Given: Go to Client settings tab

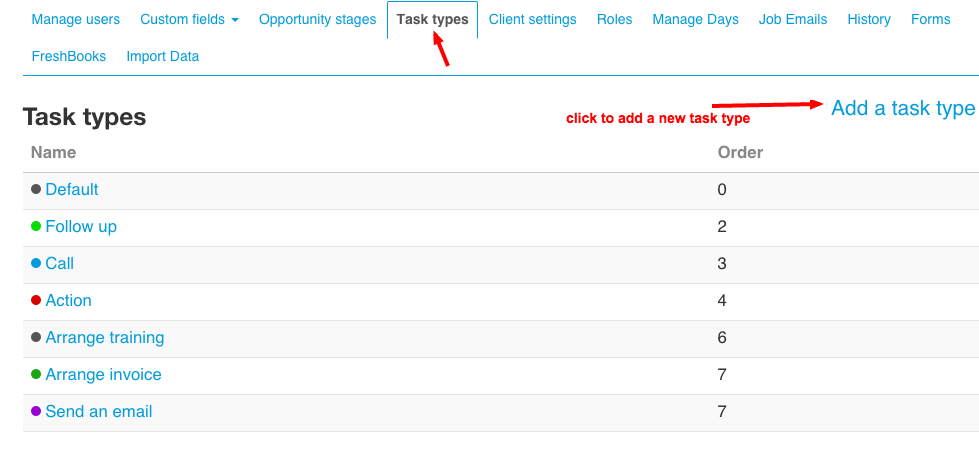Looking at the screenshot, I should 532,20.
